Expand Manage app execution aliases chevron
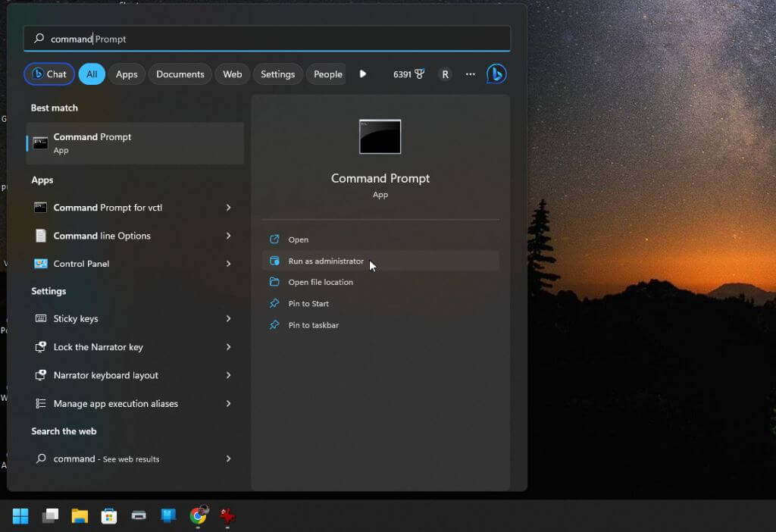Viewport: 776px width, 532px height. (x=228, y=404)
